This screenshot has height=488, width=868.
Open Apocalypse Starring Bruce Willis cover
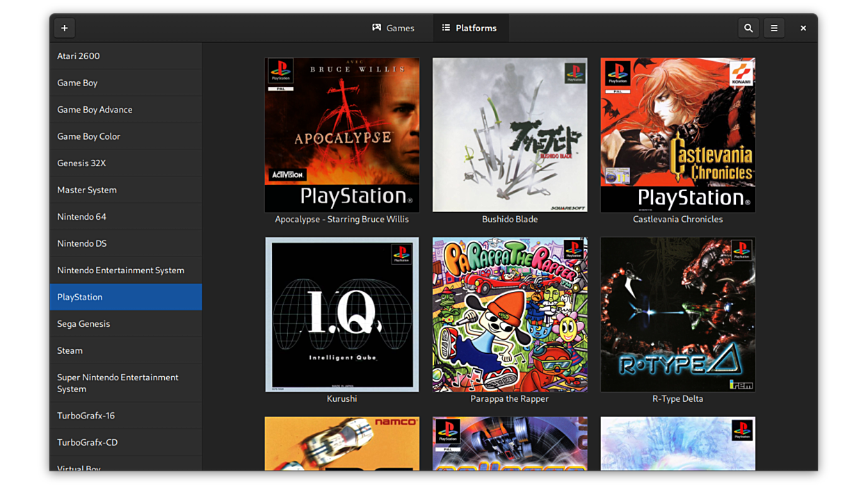tap(341, 135)
